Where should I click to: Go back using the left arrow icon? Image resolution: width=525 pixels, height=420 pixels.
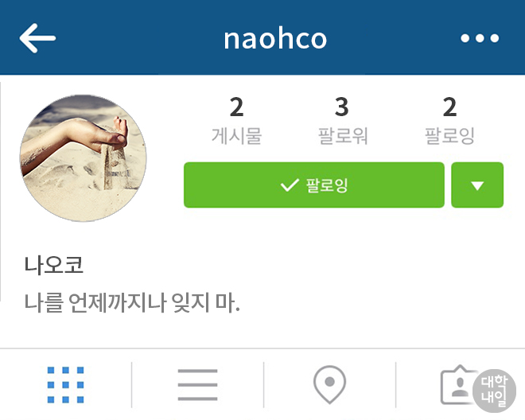tap(37, 38)
